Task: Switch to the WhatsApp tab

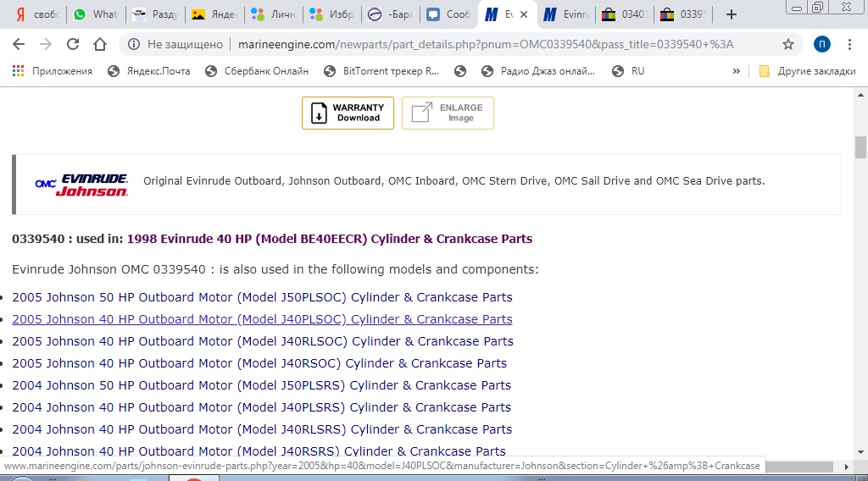Action: 96,14
